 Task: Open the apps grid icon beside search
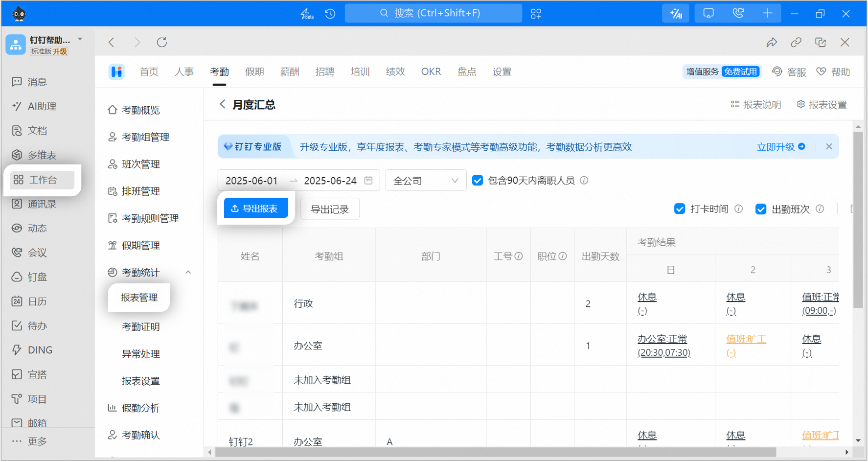536,14
